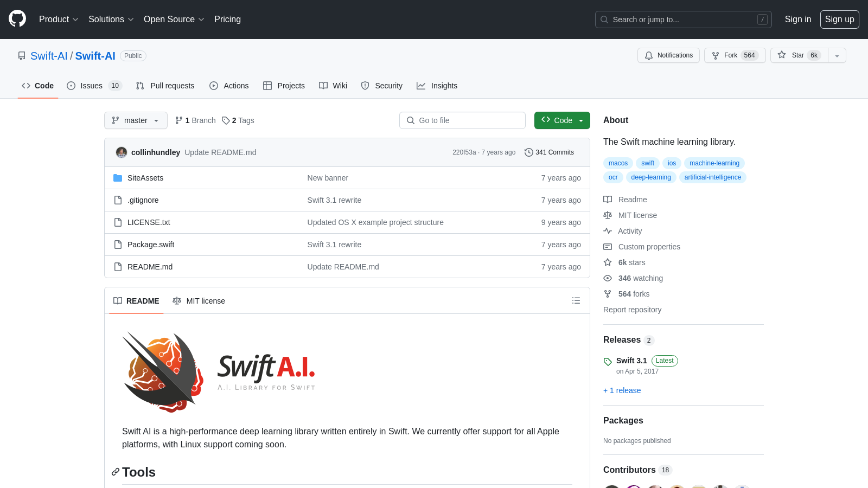Viewport: 868px width, 488px height.
Task: Open the Wiki tab
Action: coord(340,86)
